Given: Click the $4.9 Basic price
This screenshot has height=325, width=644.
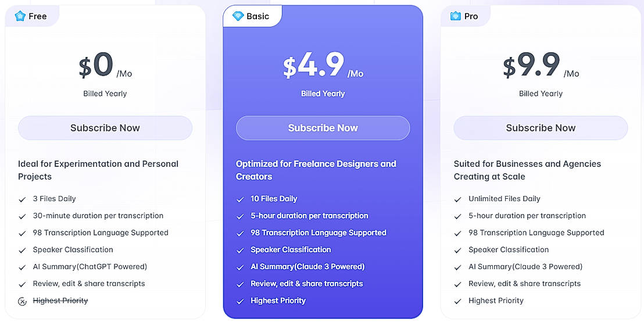Looking at the screenshot, I should click(314, 66).
